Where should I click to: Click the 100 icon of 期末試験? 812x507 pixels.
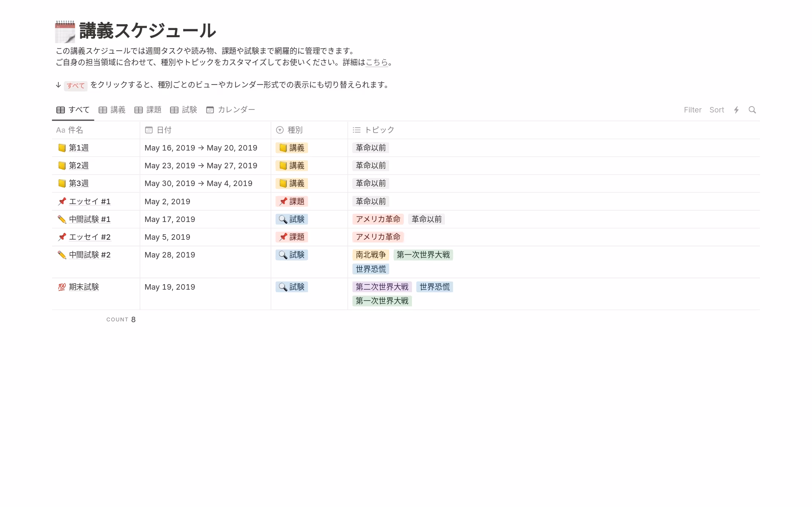tap(62, 287)
